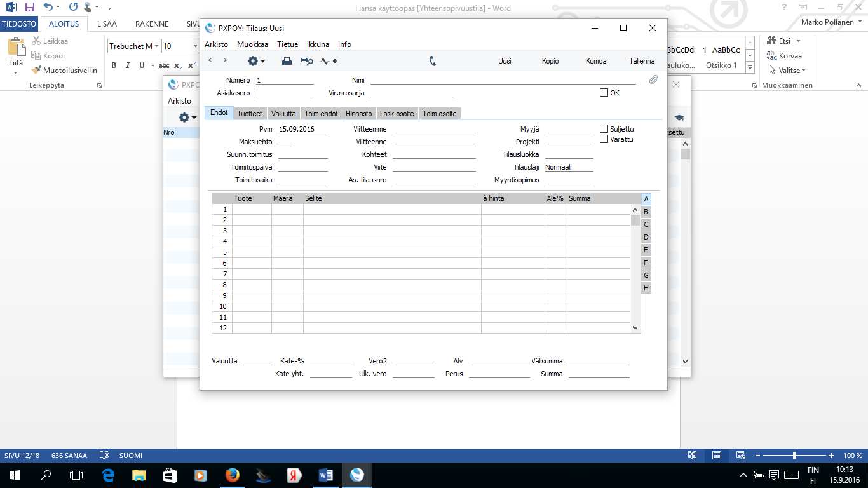
Task: Open the Tietue menu
Action: pos(287,44)
